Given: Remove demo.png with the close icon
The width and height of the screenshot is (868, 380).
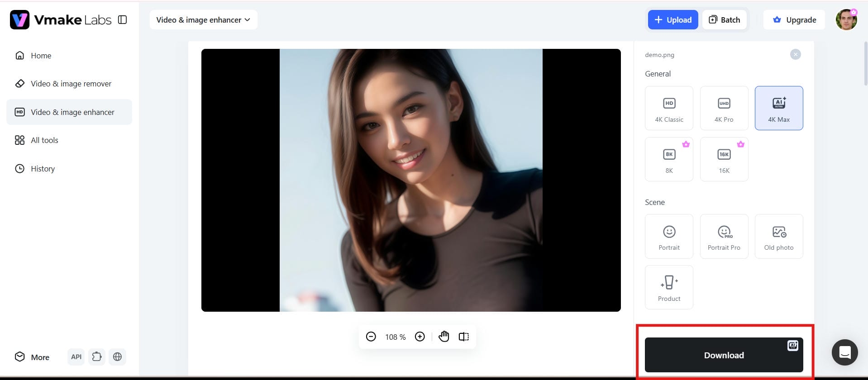Looking at the screenshot, I should tap(795, 54).
